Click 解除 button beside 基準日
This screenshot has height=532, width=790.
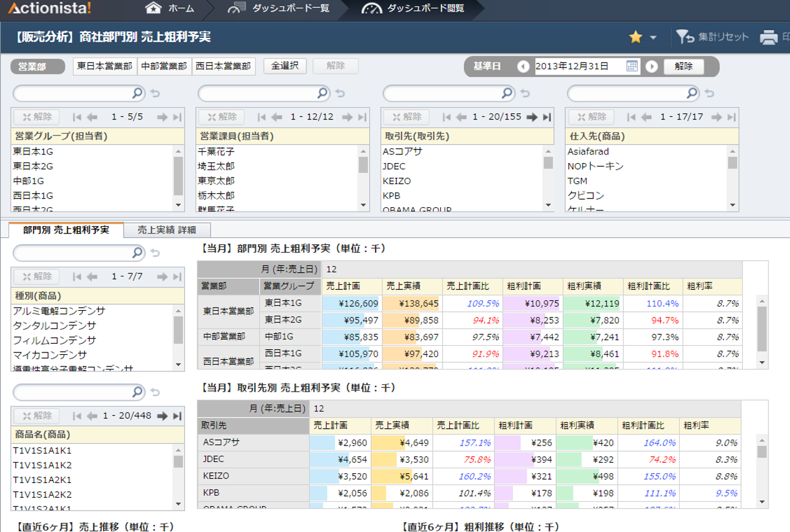[683, 66]
